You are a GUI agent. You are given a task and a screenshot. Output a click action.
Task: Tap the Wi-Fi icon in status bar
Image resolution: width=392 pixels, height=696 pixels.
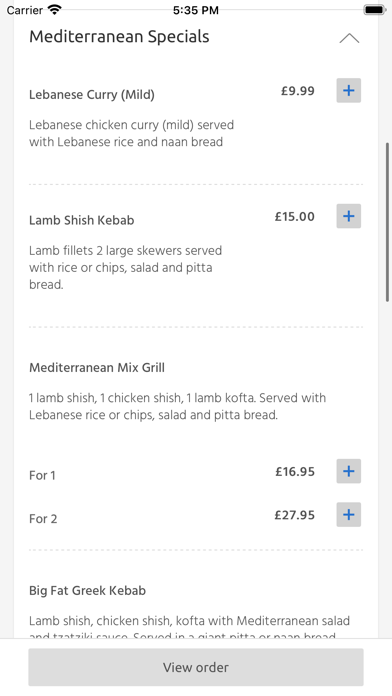tap(55, 9)
